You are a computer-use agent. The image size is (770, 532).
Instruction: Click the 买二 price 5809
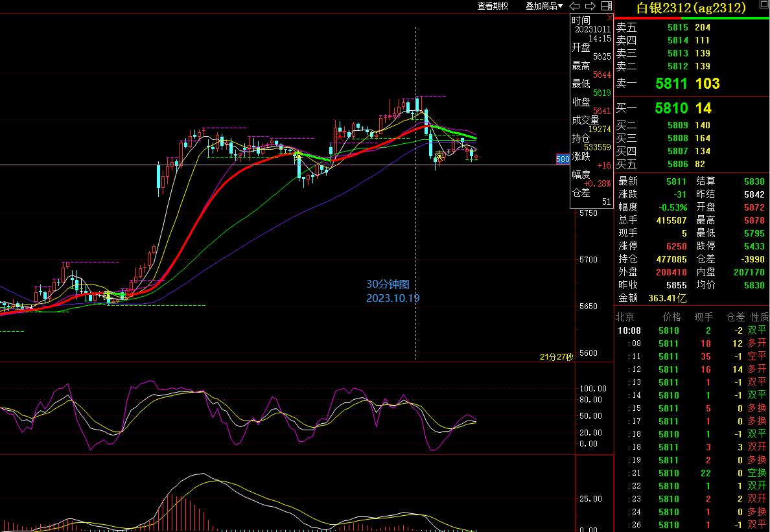(x=678, y=125)
